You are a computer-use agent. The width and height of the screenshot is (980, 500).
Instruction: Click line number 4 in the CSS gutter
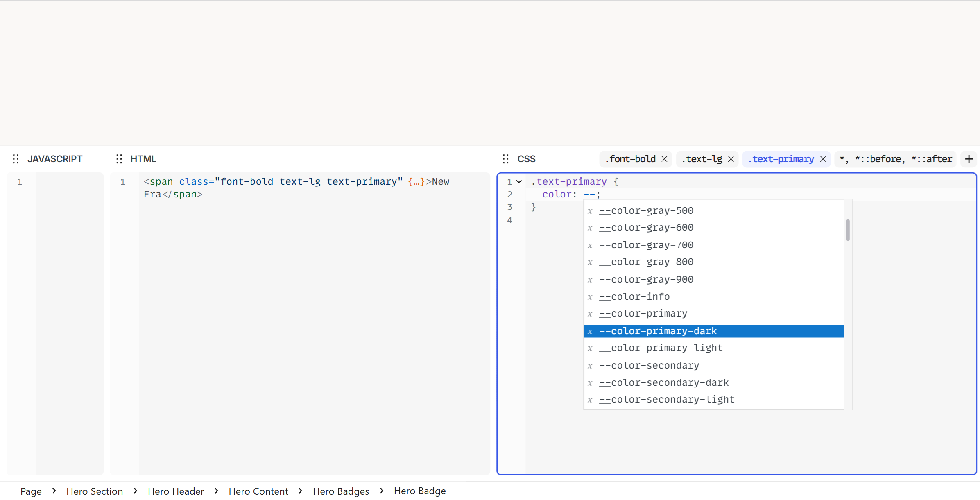click(x=509, y=220)
